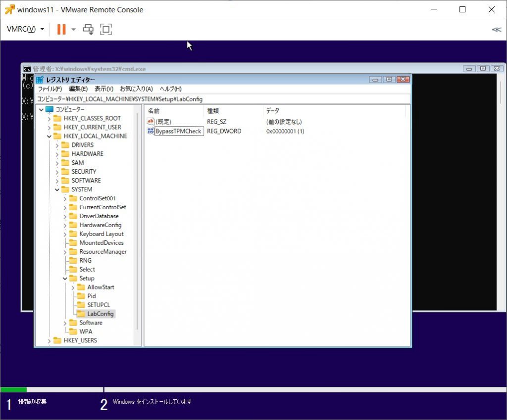Open the VMRC(V) menu
Viewport: 507px width, 420px height.
click(x=25, y=29)
